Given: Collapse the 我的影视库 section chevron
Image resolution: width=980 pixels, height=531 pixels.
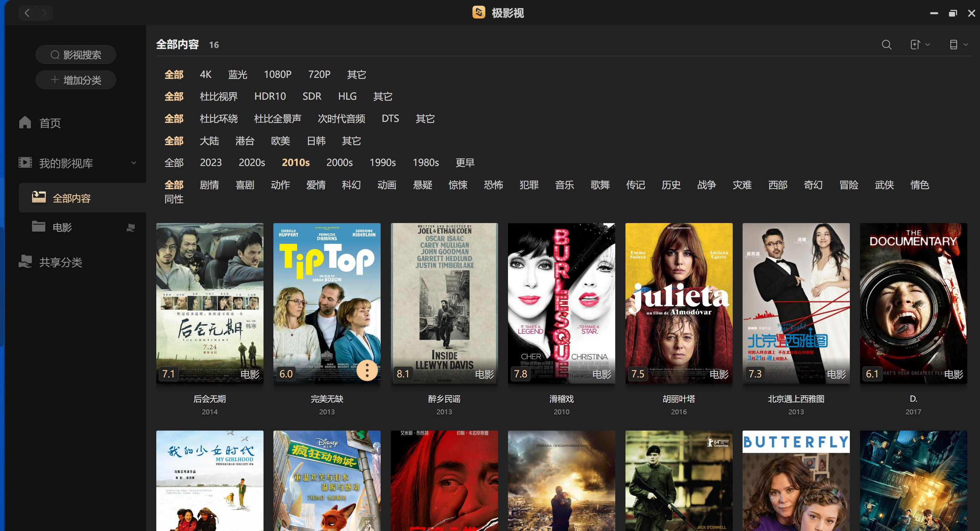Looking at the screenshot, I should 134,163.
